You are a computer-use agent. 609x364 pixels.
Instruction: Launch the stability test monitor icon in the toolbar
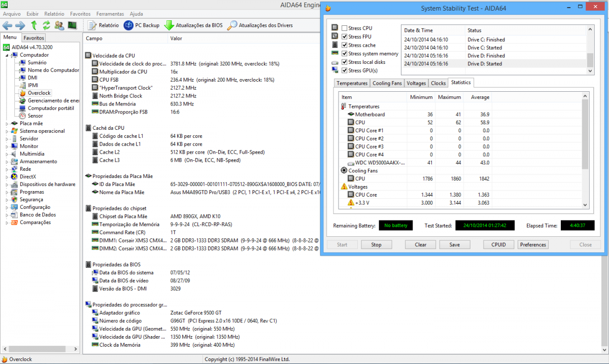click(72, 25)
